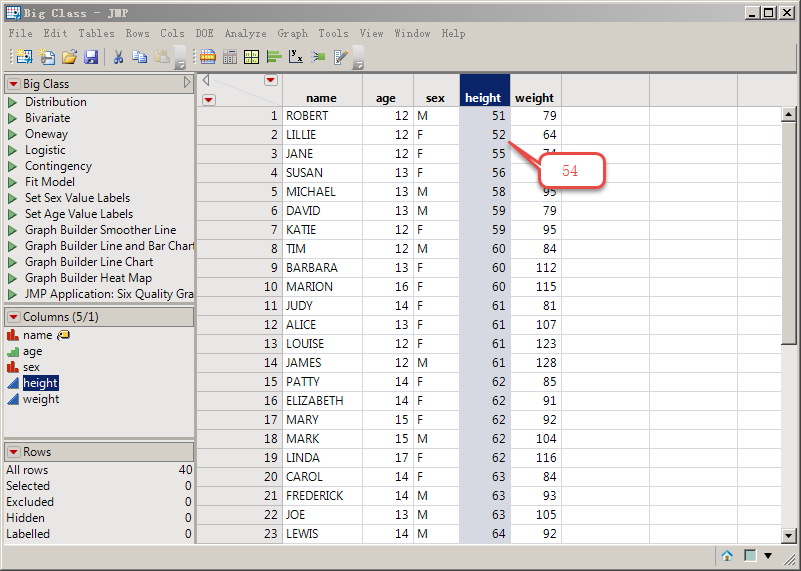Launch Fit Y by X toolbar icon
Image resolution: width=801 pixels, height=571 pixels.
(295, 57)
